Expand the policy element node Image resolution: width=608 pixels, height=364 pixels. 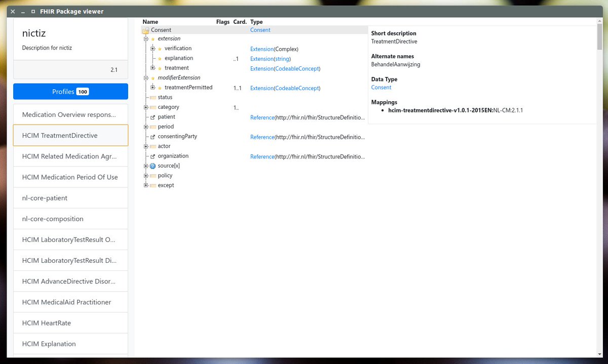point(146,176)
